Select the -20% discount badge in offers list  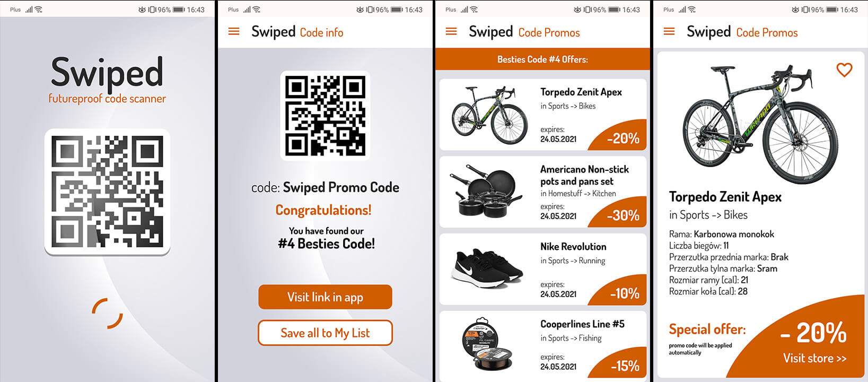click(x=621, y=137)
